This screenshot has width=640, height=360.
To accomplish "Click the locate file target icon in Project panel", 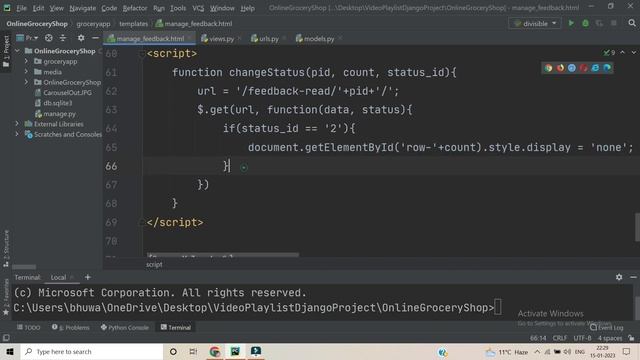I will point(49,38).
